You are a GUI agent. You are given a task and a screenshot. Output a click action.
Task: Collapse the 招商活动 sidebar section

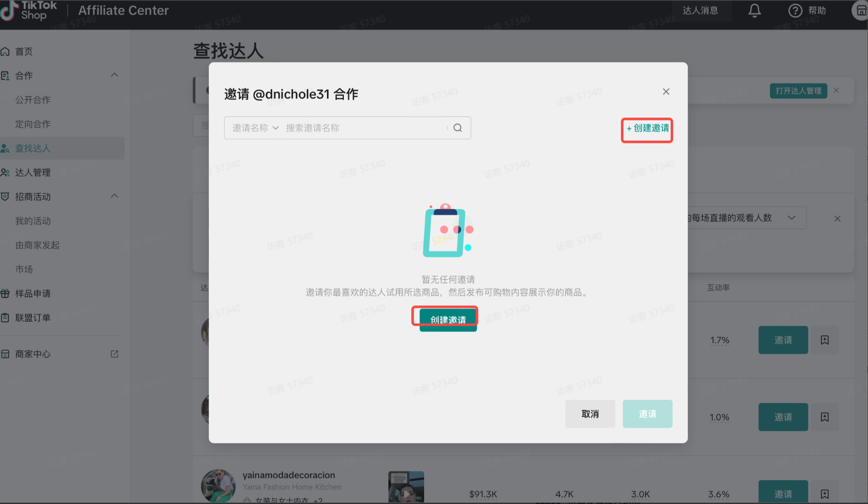tap(114, 196)
